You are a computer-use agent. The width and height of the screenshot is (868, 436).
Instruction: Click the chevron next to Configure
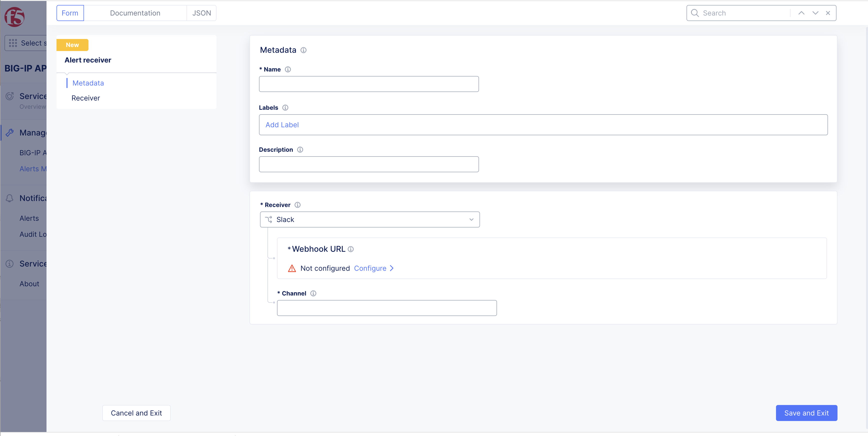coord(391,268)
